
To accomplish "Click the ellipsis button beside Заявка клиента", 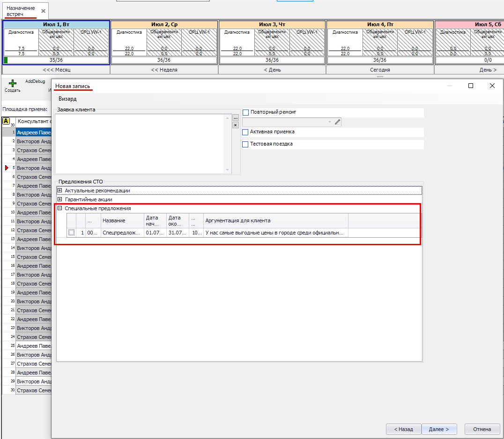I will (236, 118).
